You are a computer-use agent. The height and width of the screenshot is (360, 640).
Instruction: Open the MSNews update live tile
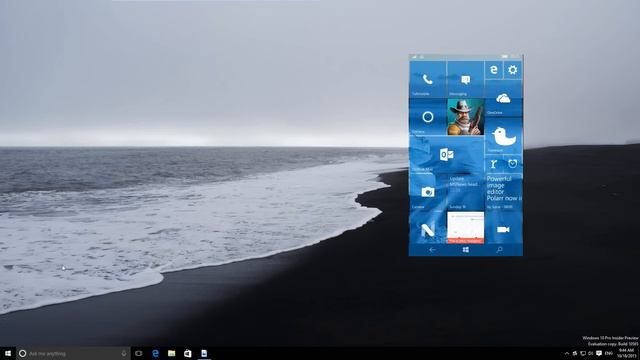click(465, 193)
